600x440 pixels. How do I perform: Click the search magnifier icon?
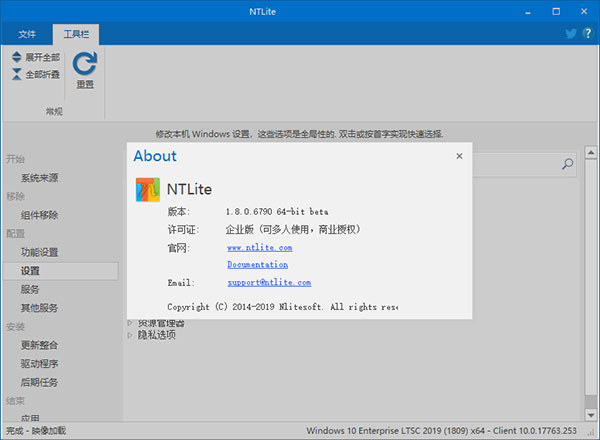(x=567, y=165)
